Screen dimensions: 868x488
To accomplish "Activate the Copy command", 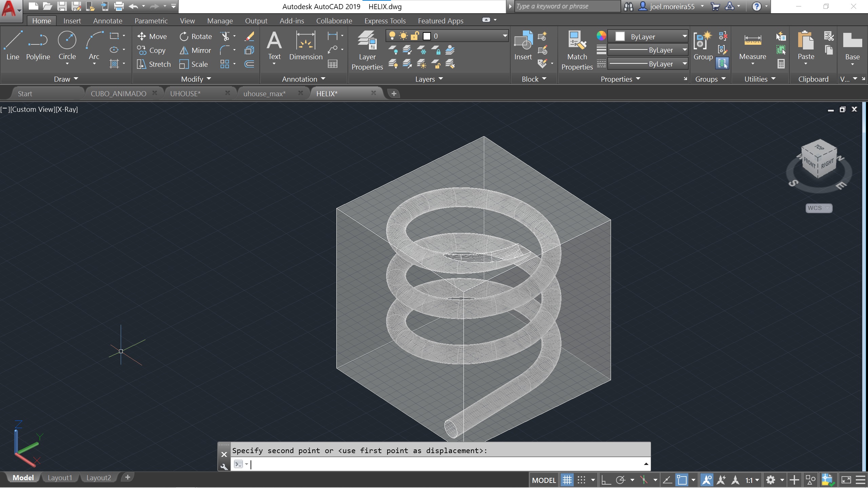I will coord(151,50).
